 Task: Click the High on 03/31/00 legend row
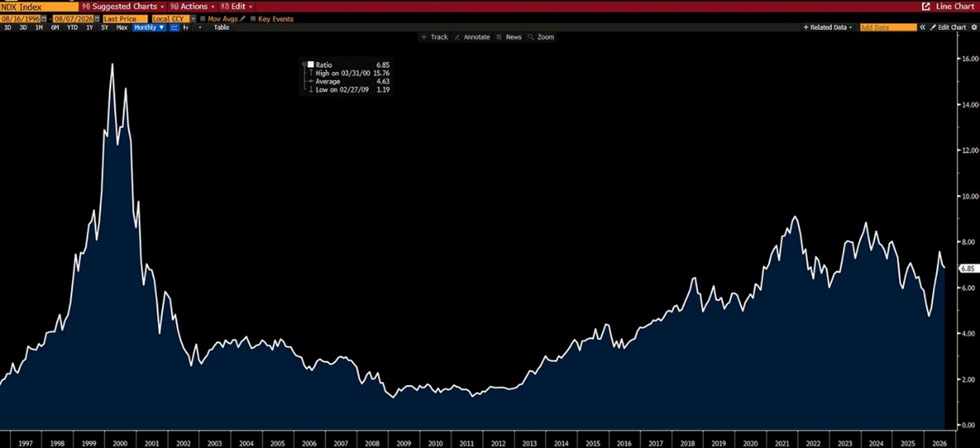click(x=348, y=73)
